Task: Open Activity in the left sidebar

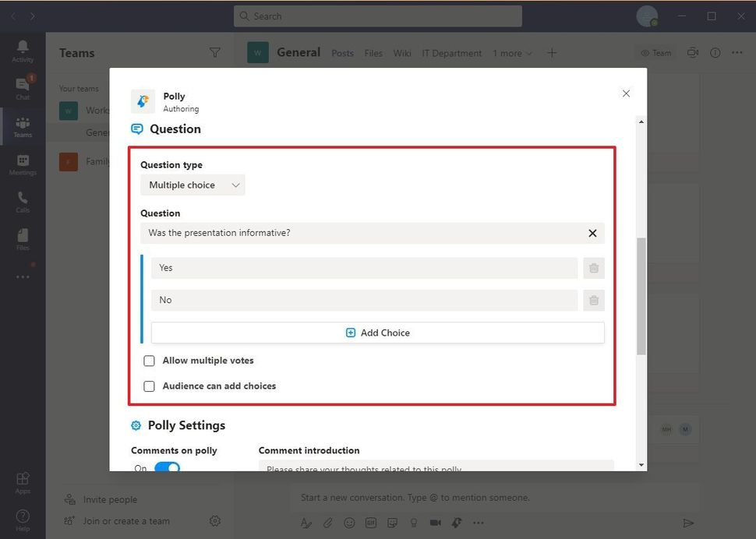Action: click(23, 48)
